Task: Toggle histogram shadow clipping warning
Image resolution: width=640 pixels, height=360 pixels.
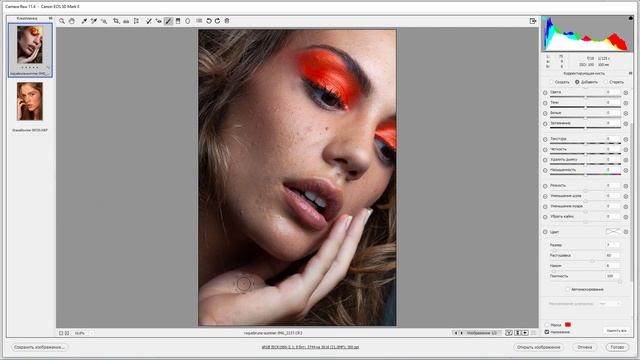Action: [544, 18]
